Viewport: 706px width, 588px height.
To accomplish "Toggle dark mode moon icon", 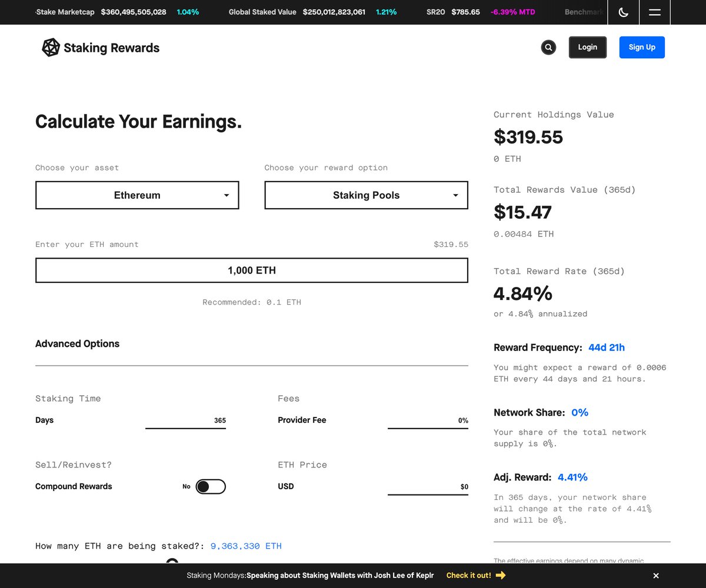I will tap(624, 12).
